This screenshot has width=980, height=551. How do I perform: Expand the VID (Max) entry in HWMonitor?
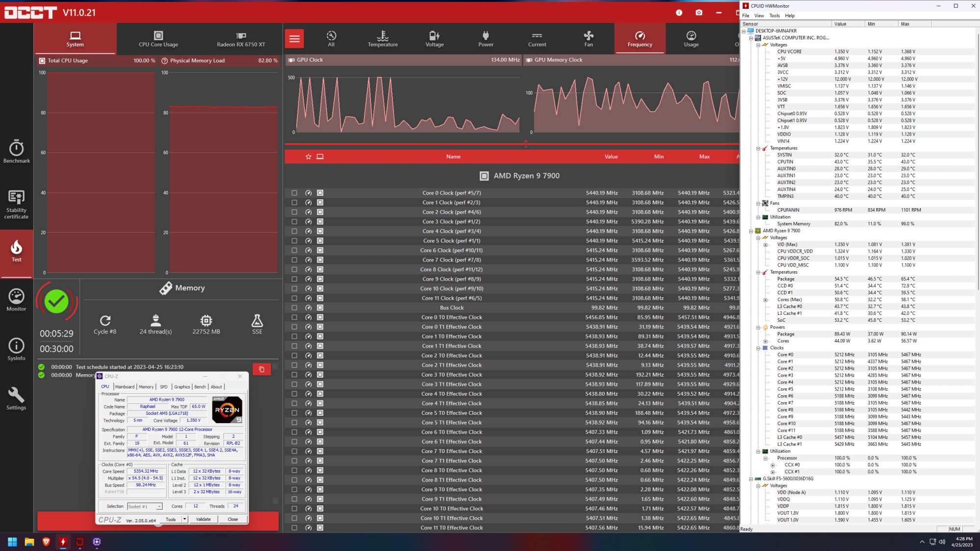[x=765, y=244]
